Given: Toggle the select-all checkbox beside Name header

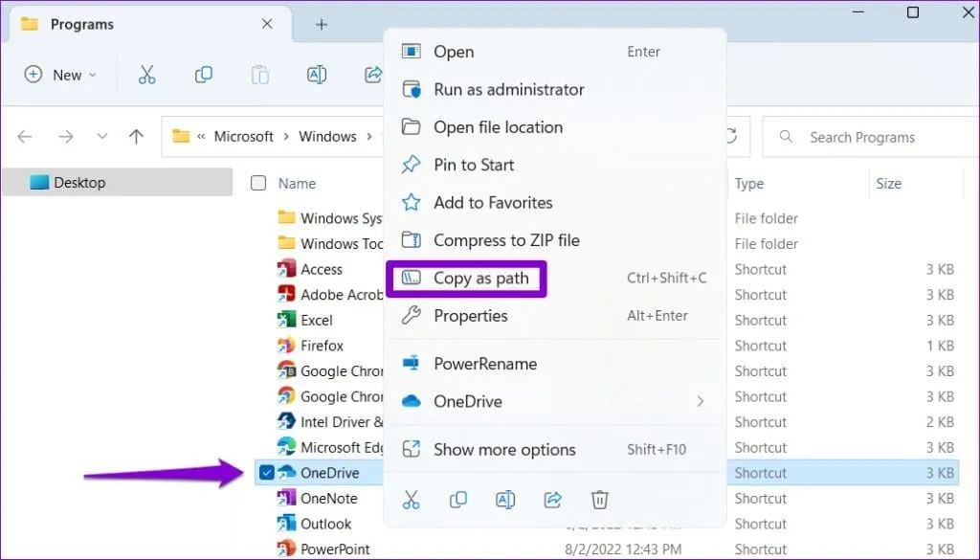Looking at the screenshot, I should (258, 183).
